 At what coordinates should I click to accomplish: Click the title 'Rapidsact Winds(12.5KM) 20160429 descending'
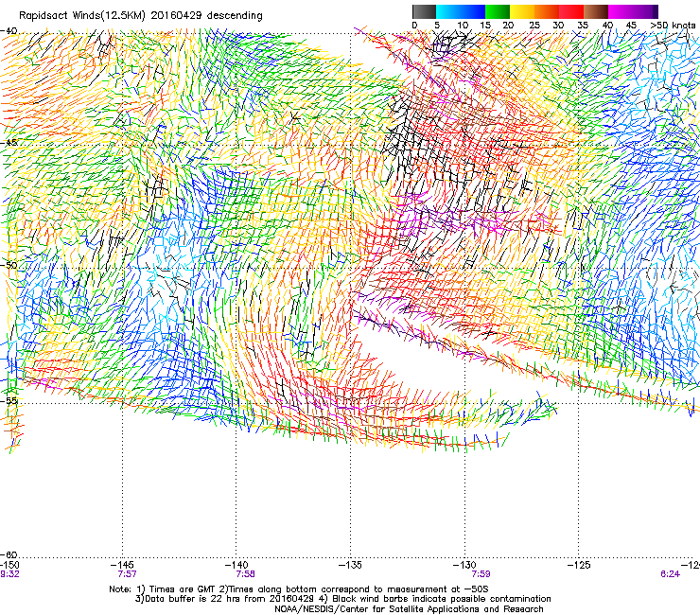pos(141,16)
